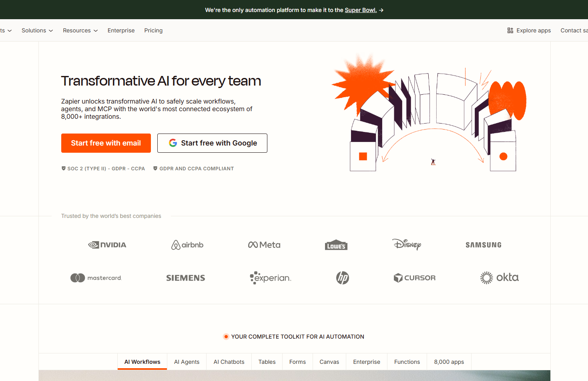Click Start free with email button
The width and height of the screenshot is (588, 381).
click(x=106, y=143)
